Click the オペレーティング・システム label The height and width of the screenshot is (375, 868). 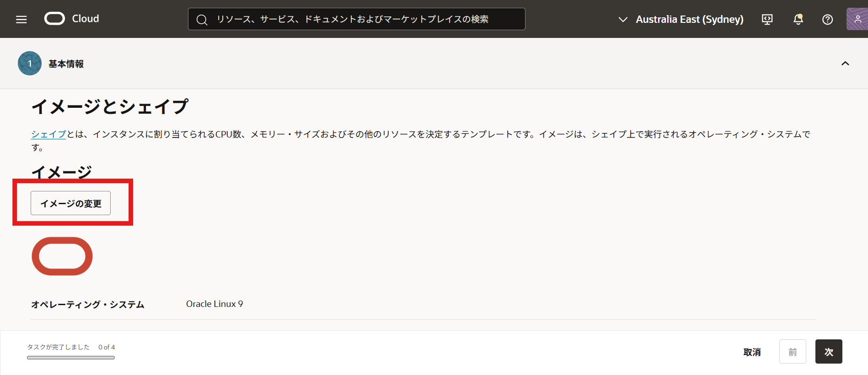88,304
